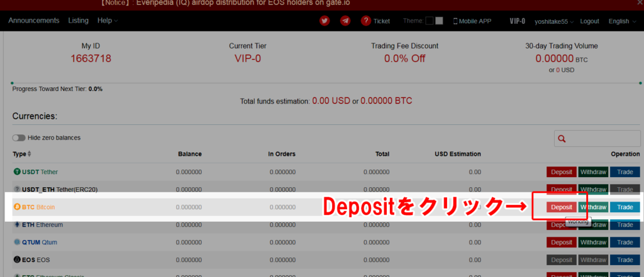The width and height of the screenshot is (644, 277).
Task: Click the Everipedia notice banner text
Action: (x=225, y=3)
